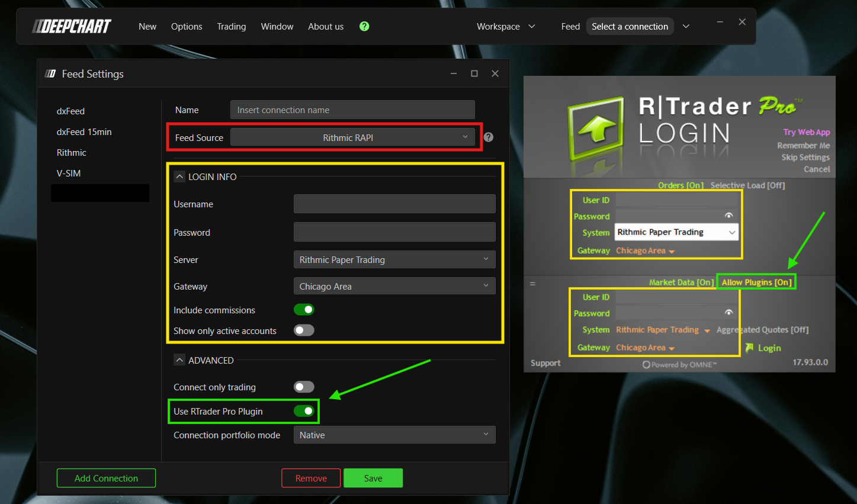Toggle Allow Plugins [On] in R|Trader Pro
857x504 pixels.
pyautogui.click(x=756, y=283)
